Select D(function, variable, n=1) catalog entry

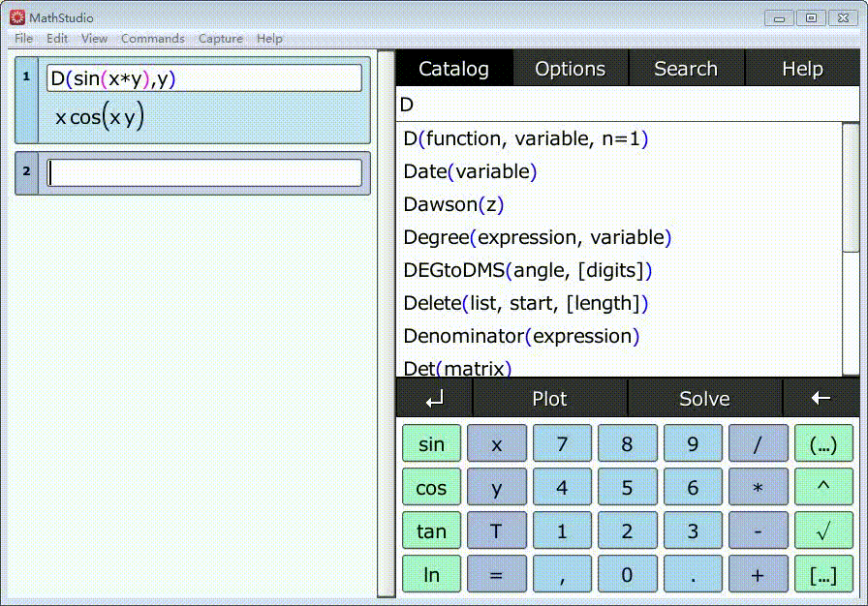click(x=525, y=138)
